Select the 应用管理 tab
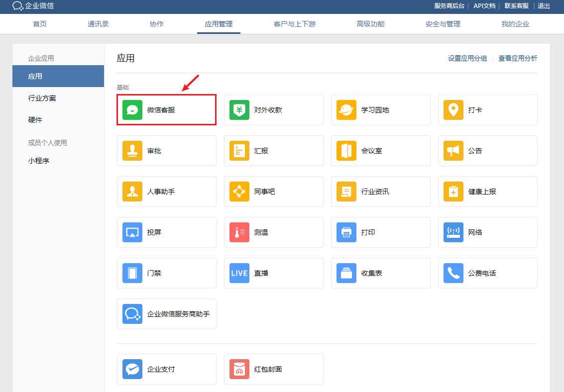The image size is (564, 392). (219, 24)
